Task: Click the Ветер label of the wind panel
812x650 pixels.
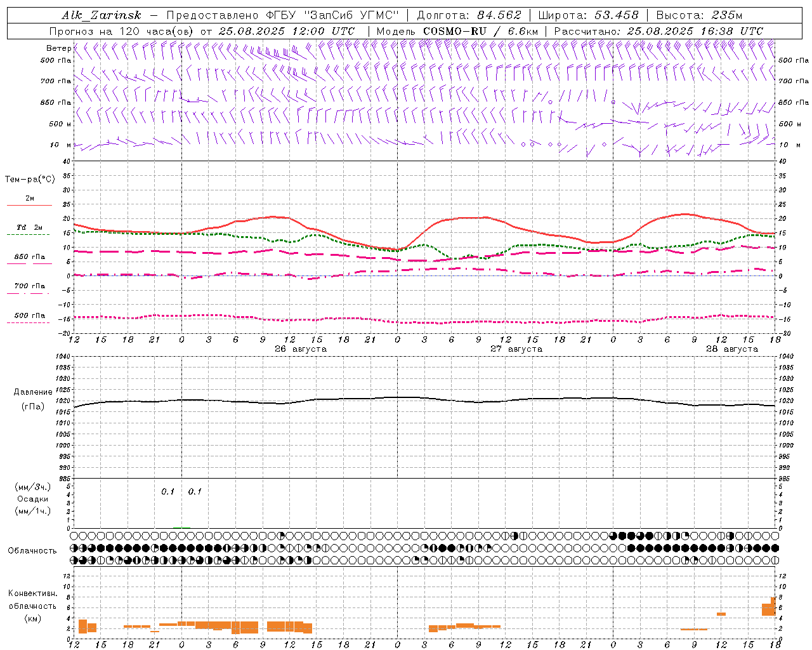Action: tap(58, 48)
